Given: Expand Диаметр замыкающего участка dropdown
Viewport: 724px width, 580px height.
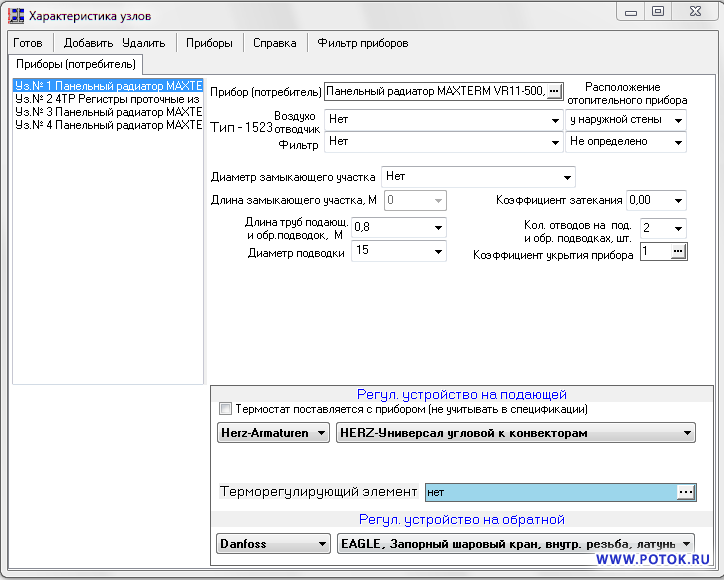Looking at the screenshot, I should click(567, 177).
